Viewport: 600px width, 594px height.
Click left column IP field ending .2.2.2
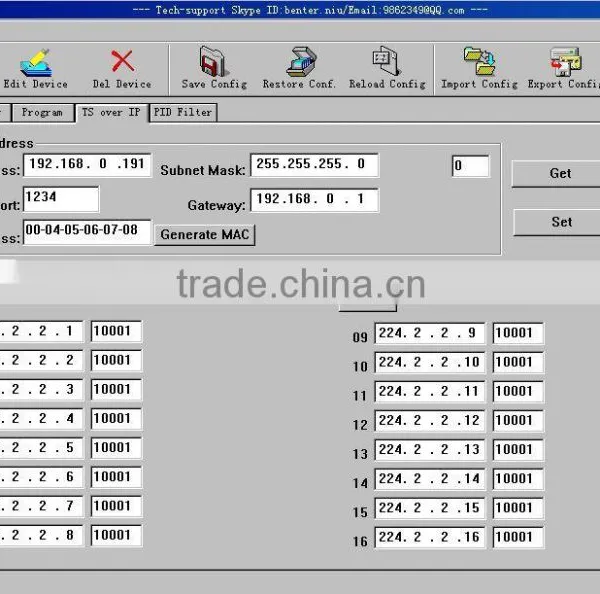(x=41, y=361)
